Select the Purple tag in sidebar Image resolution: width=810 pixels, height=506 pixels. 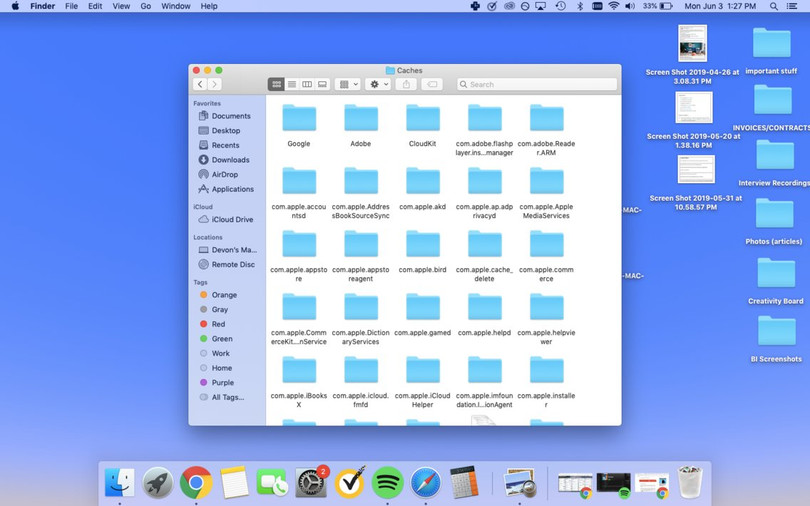[222, 383]
